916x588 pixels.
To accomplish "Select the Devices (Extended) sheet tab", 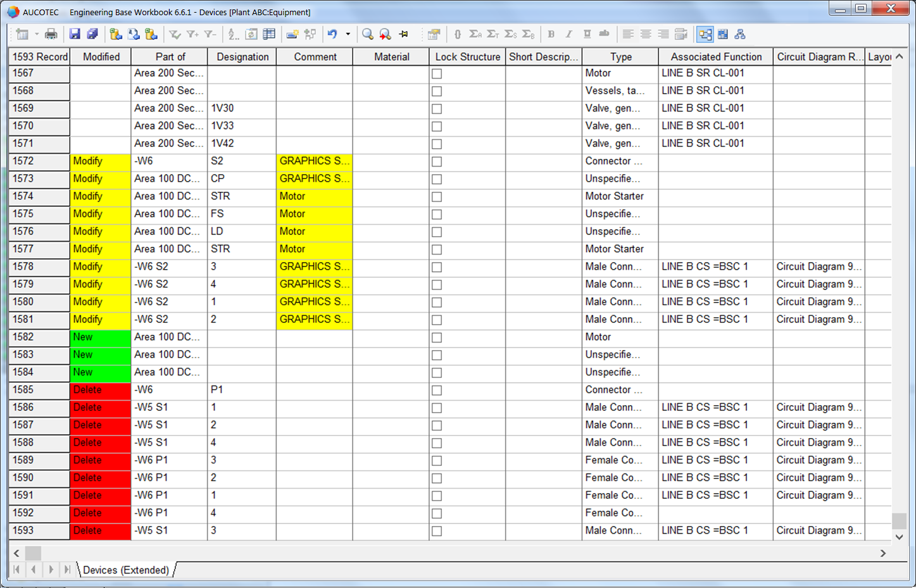I will pos(126,570).
